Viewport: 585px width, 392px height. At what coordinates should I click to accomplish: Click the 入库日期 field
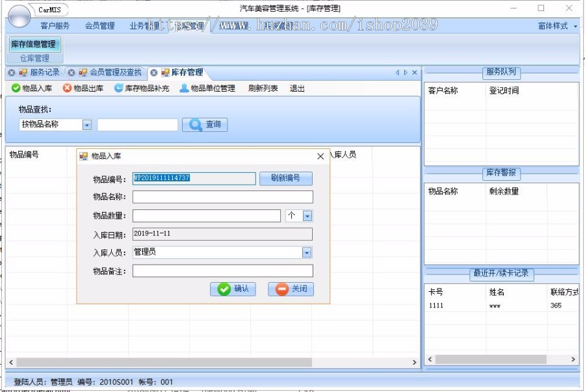[222, 234]
